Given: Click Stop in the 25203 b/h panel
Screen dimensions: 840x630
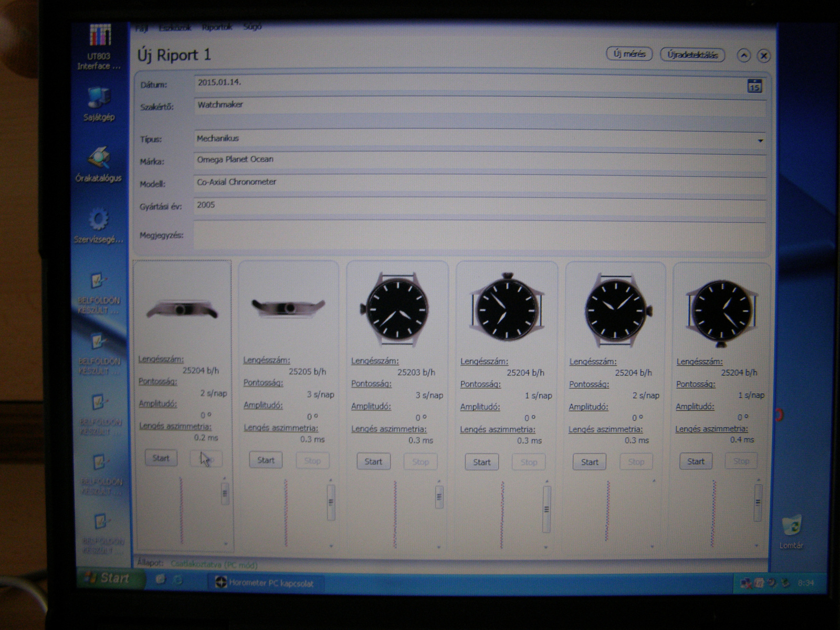Looking at the screenshot, I should tap(421, 462).
